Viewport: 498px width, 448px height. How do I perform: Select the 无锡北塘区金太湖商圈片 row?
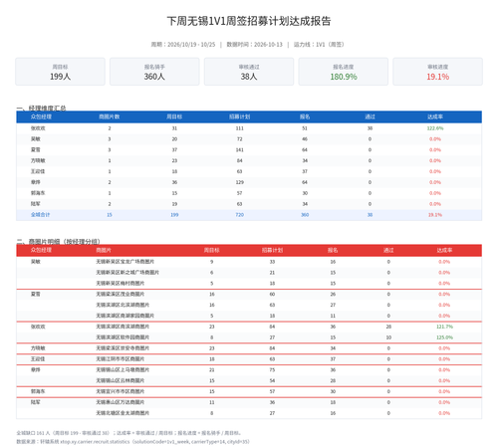pyautogui.click(x=249, y=413)
